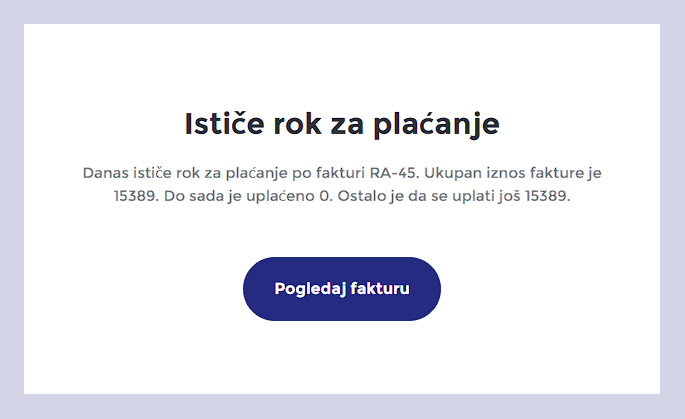The image size is (685, 419).
Task: Open the invoice via Pogledaj fakturu button
Action: click(342, 289)
